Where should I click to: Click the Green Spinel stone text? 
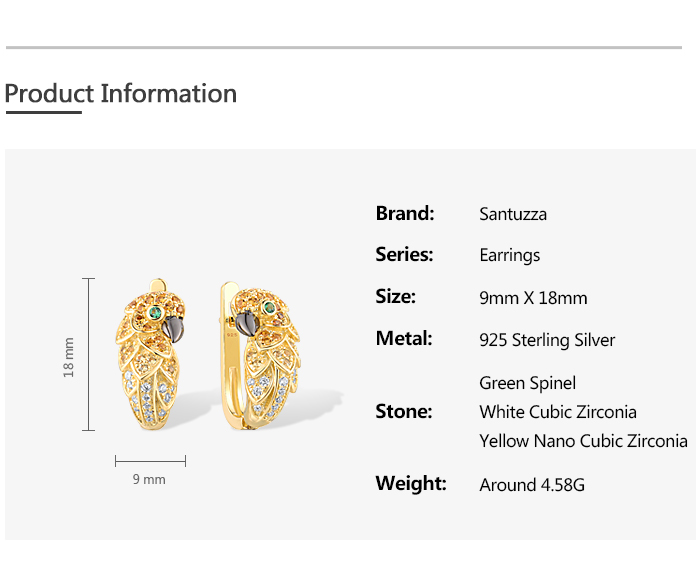(x=527, y=383)
